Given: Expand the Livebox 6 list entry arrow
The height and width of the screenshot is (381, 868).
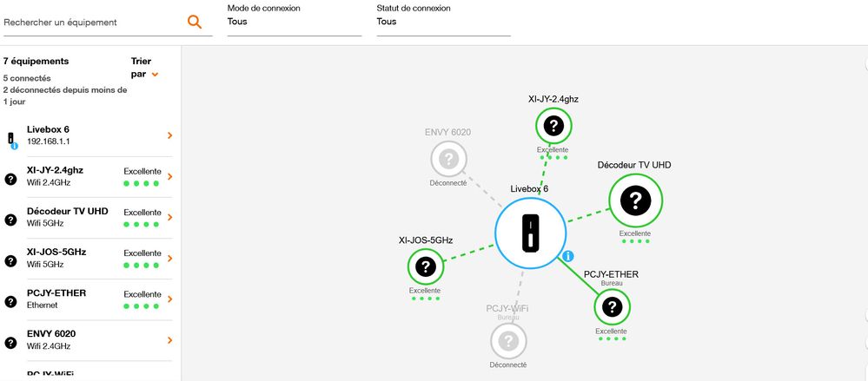Looking at the screenshot, I should tap(169, 135).
